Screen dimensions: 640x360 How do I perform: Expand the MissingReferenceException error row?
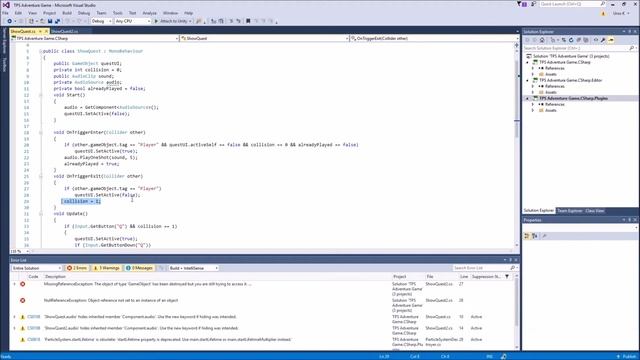15,284
